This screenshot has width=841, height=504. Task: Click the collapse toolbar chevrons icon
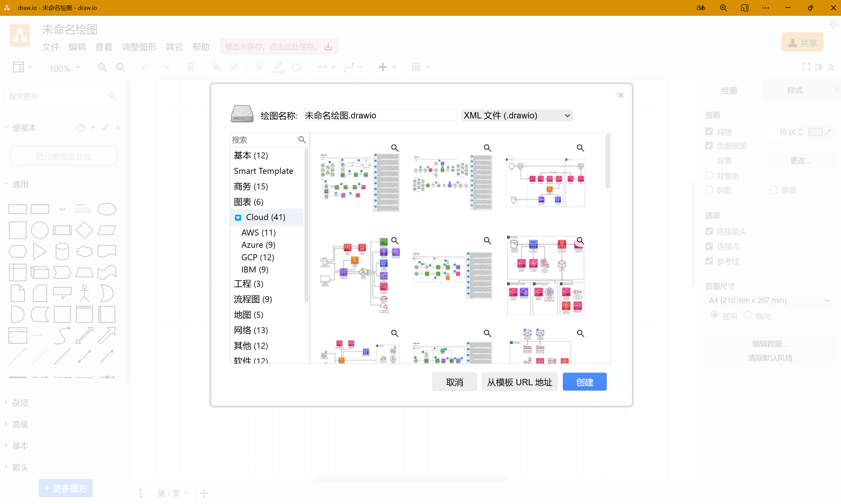click(831, 67)
